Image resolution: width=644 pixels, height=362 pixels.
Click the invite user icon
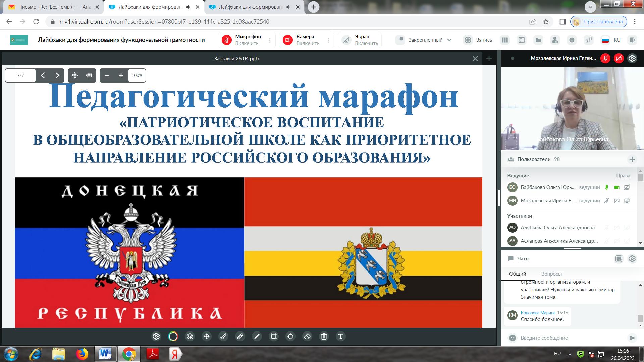tap(555, 40)
